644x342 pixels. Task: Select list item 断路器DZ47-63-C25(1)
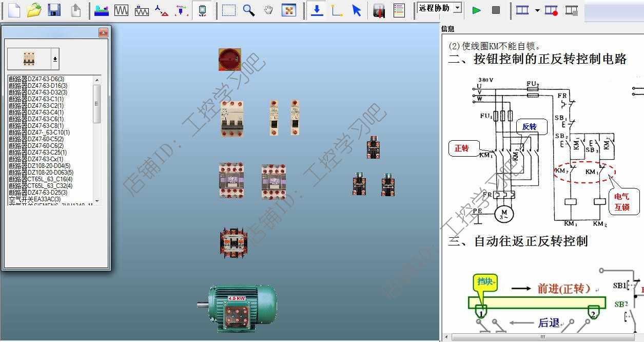click(38, 152)
